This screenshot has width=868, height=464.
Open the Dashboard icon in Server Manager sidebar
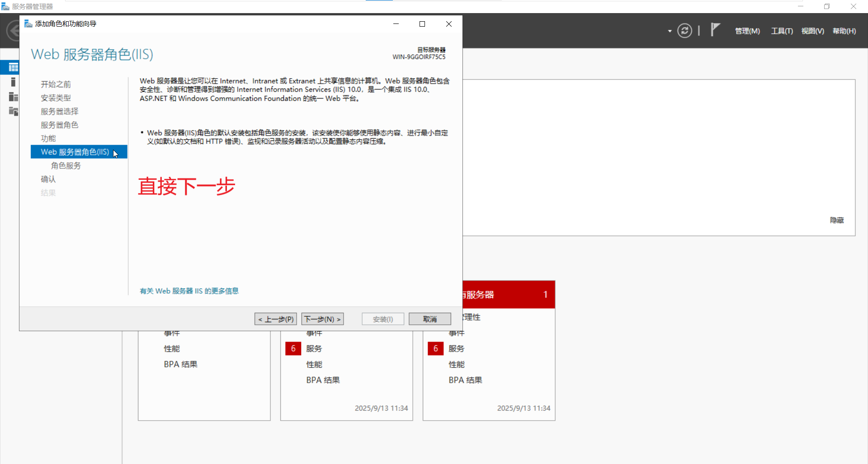pos(13,67)
